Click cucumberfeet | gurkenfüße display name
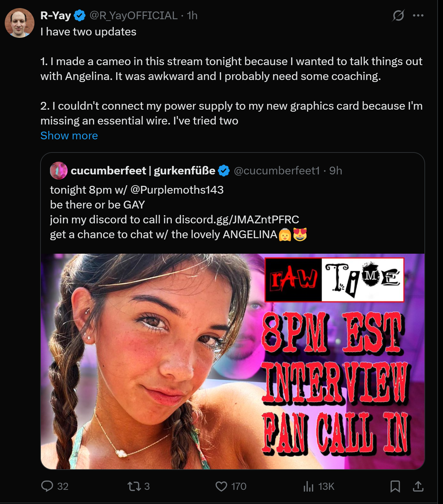Viewport: 443px width, 504px height. coord(143,171)
